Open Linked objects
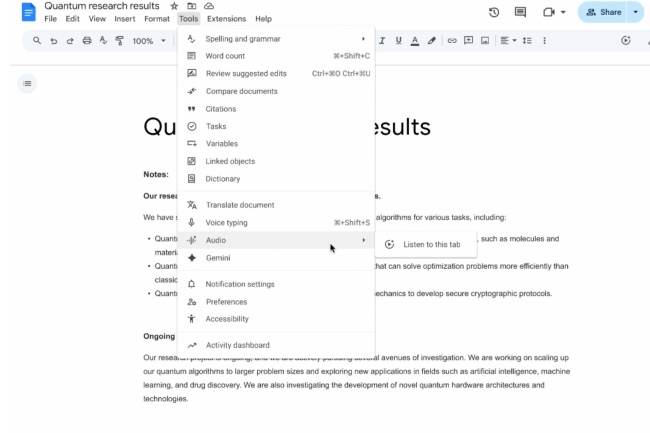Screen dimensions: 650x433 (276, 161)
